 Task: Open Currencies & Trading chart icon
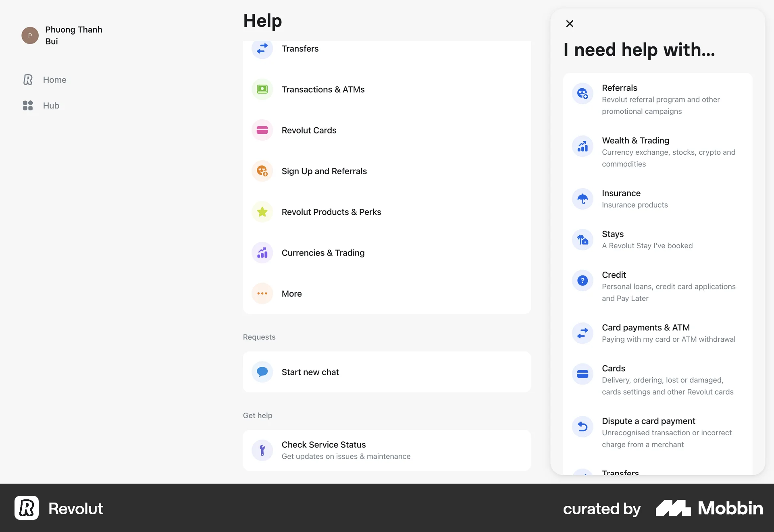[x=262, y=253]
